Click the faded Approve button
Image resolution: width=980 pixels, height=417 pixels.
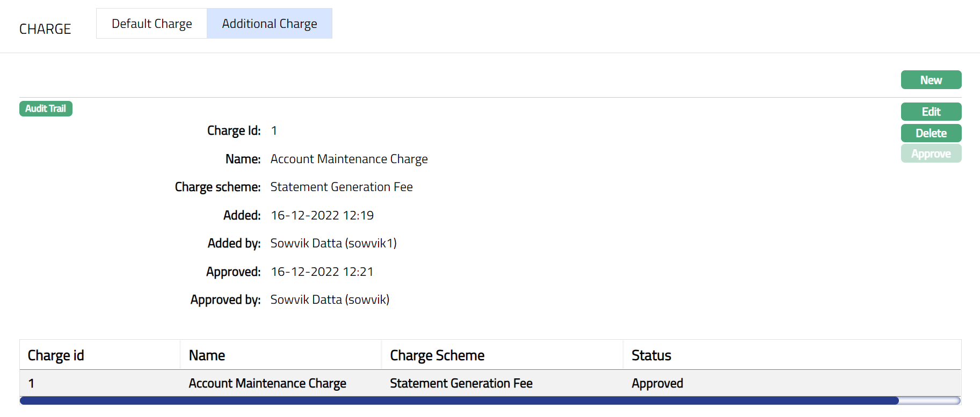coord(931,154)
